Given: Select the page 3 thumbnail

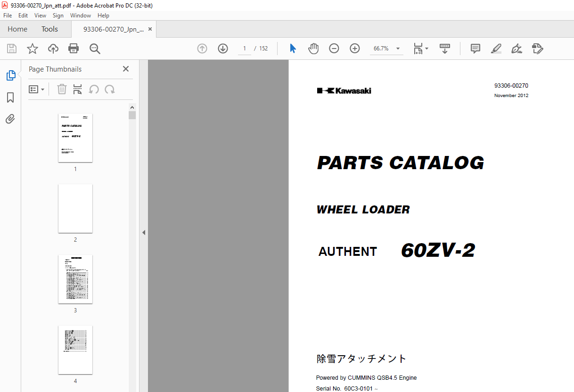Looking at the screenshot, I should pos(75,279).
